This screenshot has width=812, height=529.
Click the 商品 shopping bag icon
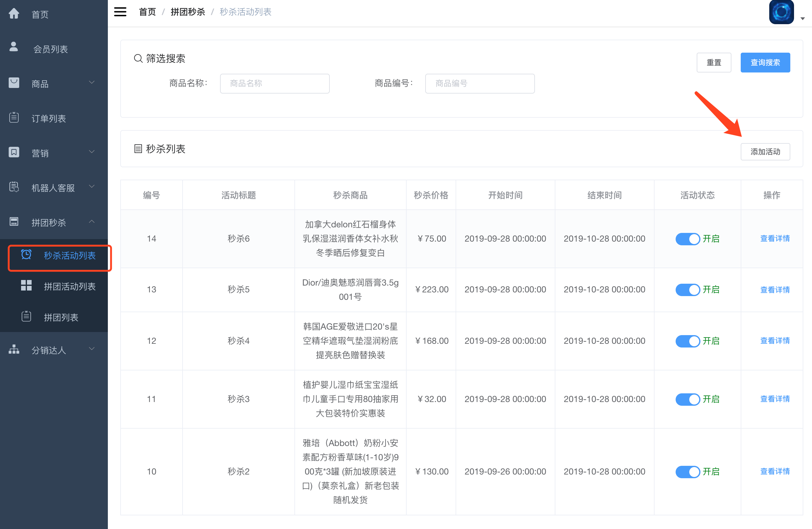[x=14, y=83]
